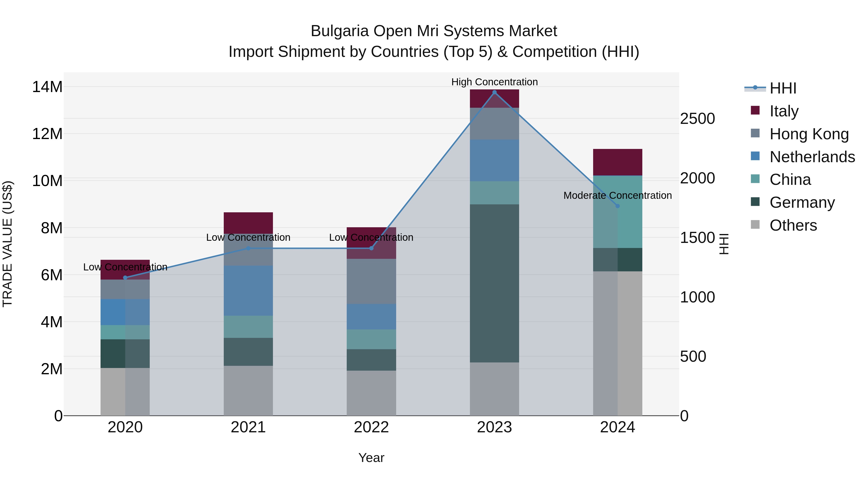
Task: Click the 'High Concentration' annotation
Action: point(495,82)
